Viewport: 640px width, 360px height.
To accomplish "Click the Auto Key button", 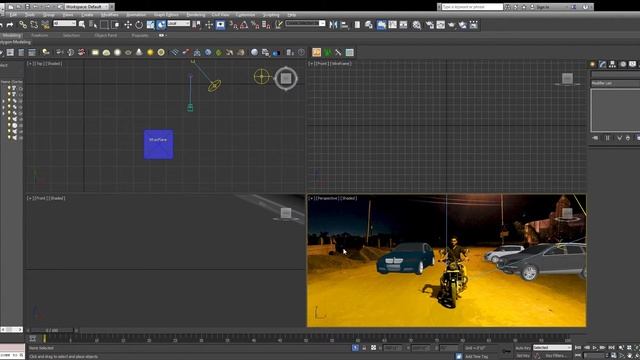I will coord(523,348).
